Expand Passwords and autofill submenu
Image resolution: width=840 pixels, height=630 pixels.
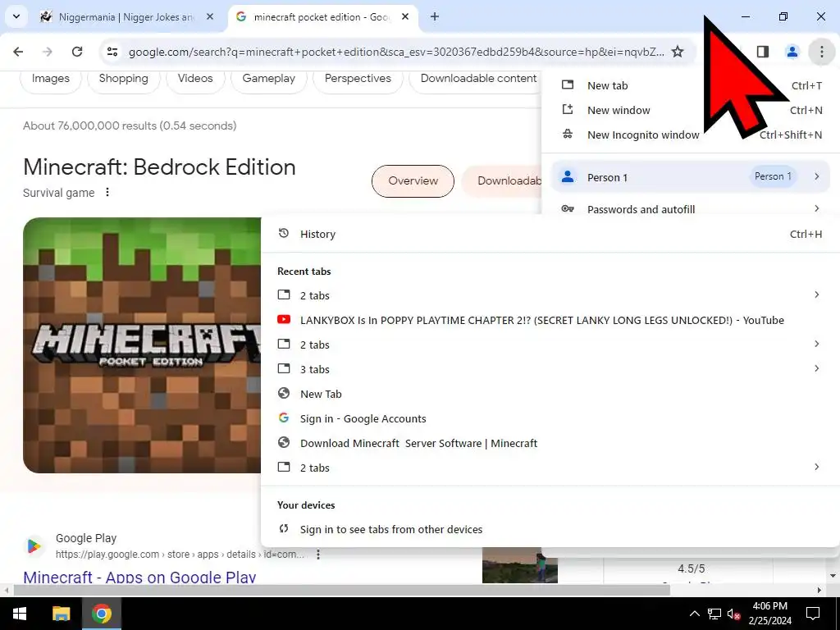click(691, 209)
